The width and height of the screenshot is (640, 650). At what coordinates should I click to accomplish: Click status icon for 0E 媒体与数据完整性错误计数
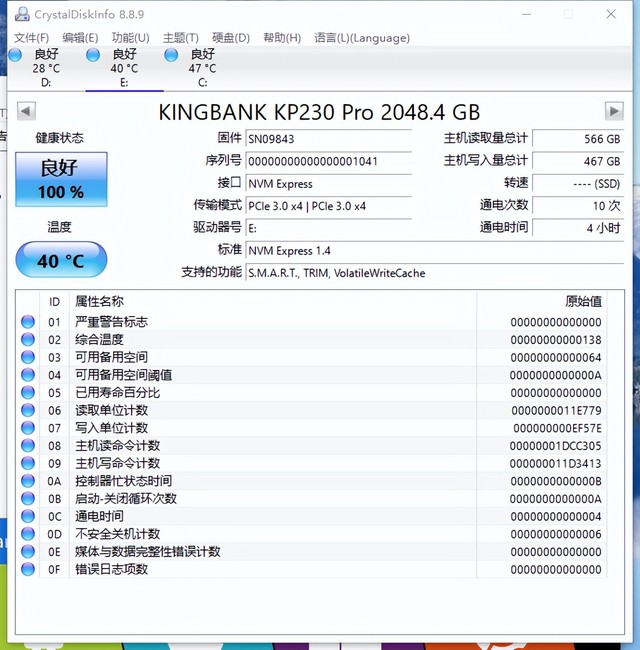pos(28,551)
